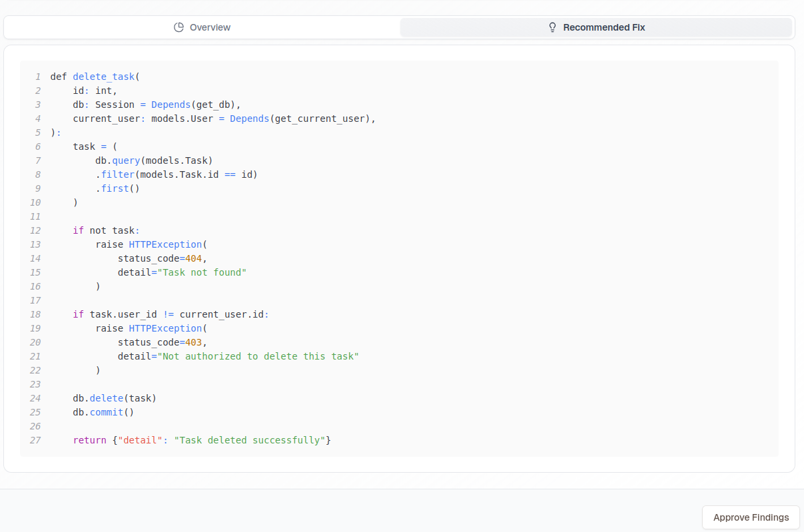Click 'db.query(models.Task)' line
Screen dimensions: 804x532
(x=154, y=160)
